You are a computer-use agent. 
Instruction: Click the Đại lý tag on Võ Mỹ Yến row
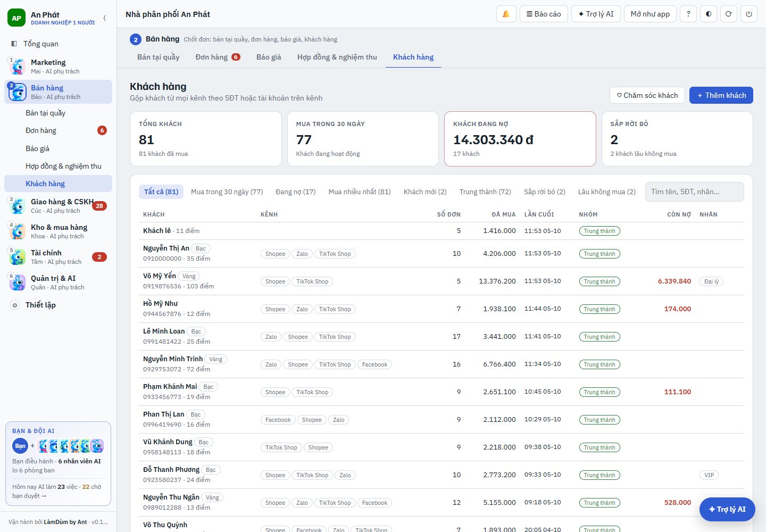pyautogui.click(x=711, y=281)
